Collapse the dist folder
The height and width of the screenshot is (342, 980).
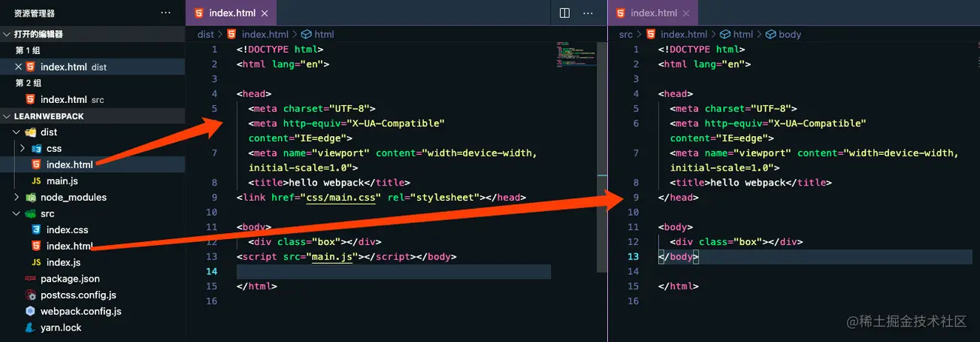pyautogui.click(x=18, y=132)
